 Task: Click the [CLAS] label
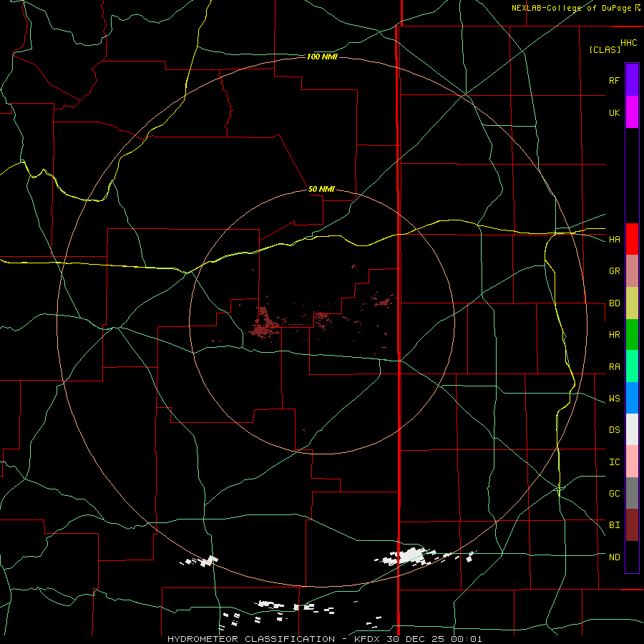point(605,49)
